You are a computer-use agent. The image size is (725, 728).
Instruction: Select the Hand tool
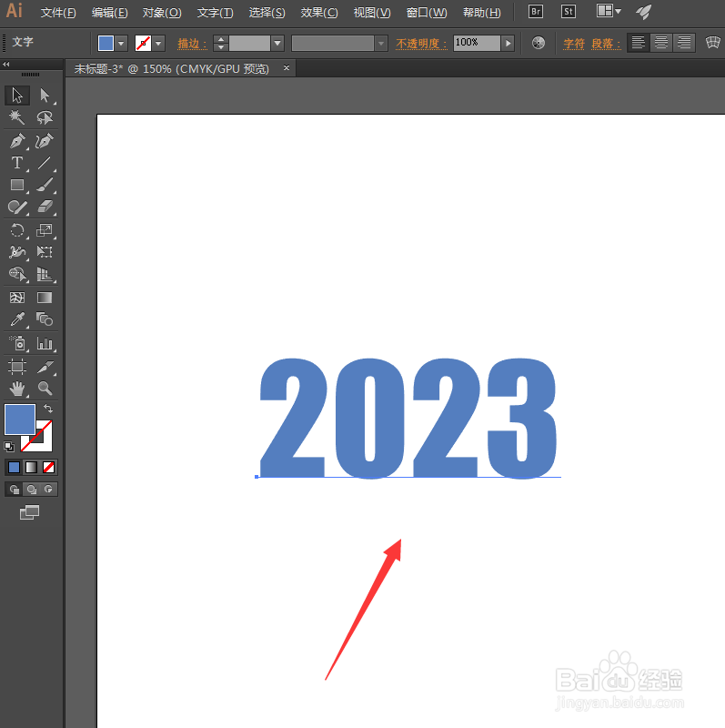[17, 389]
